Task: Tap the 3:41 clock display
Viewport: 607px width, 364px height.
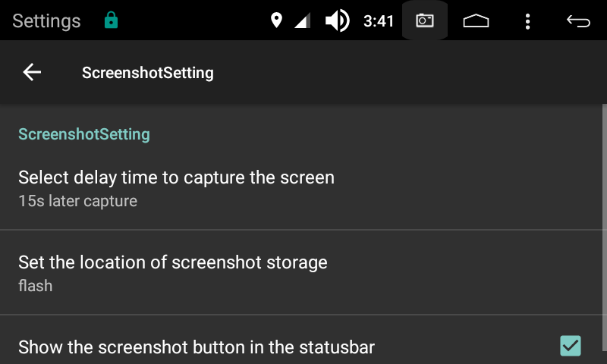Action: pos(378,21)
